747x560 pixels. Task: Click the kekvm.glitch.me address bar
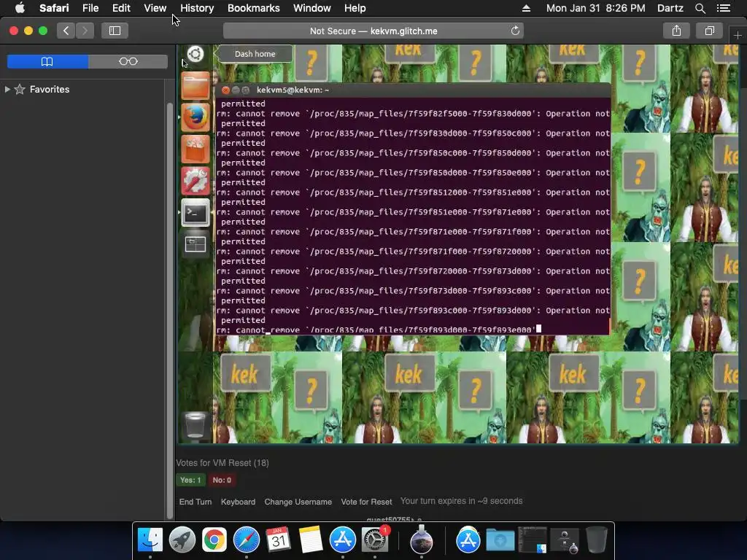pos(373,31)
